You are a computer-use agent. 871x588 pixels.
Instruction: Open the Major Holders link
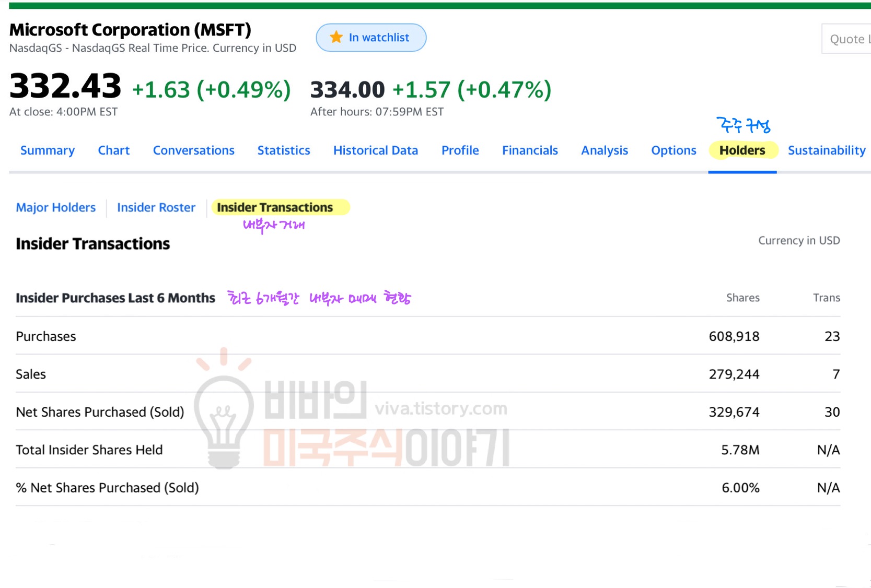point(56,207)
